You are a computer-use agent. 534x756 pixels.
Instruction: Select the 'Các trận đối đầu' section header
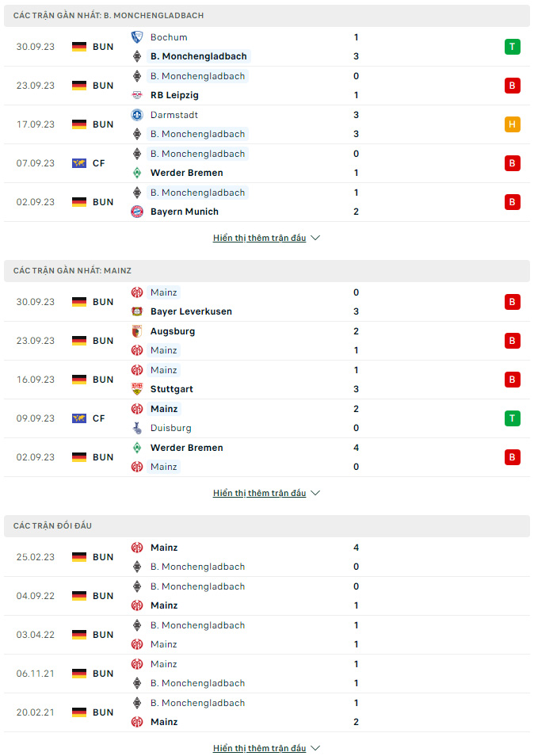[52, 525]
